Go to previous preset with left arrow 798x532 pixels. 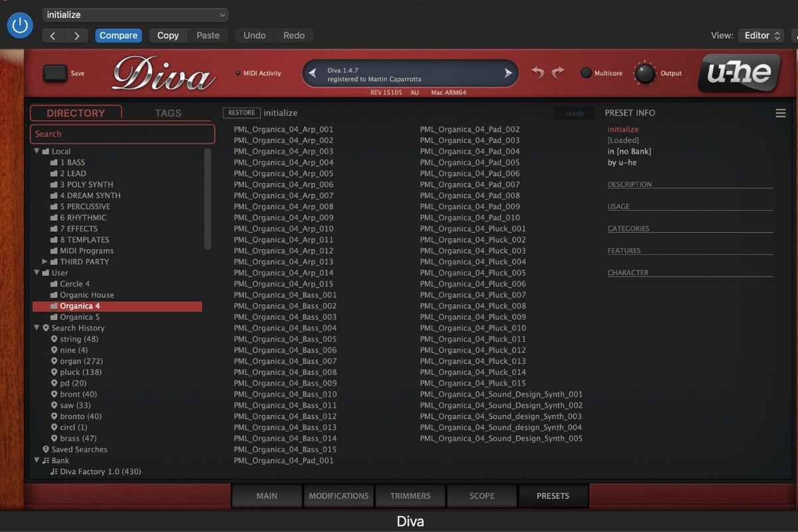click(x=53, y=36)
